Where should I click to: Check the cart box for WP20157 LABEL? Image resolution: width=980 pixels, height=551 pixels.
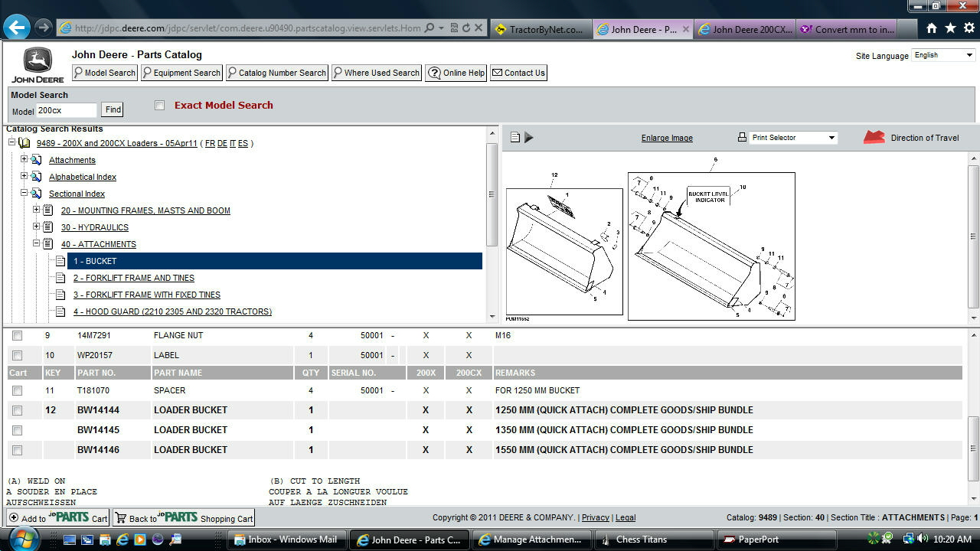[17, 355]
